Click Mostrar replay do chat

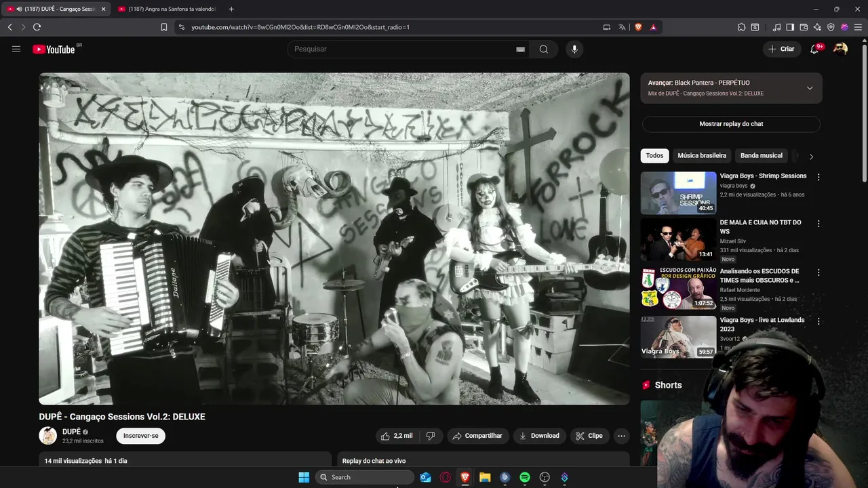[x=731, y=124]
